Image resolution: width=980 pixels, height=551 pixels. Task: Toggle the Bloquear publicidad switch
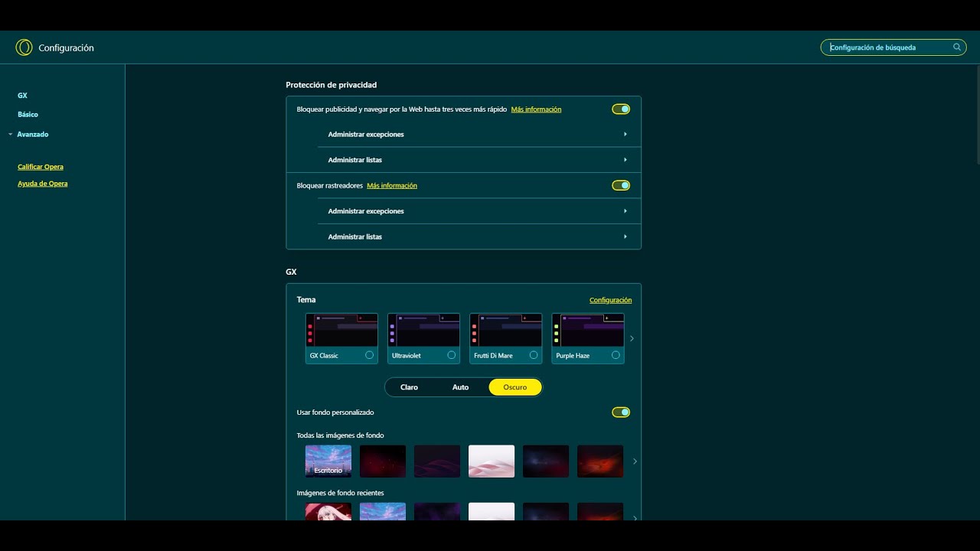tap(621, 109)
